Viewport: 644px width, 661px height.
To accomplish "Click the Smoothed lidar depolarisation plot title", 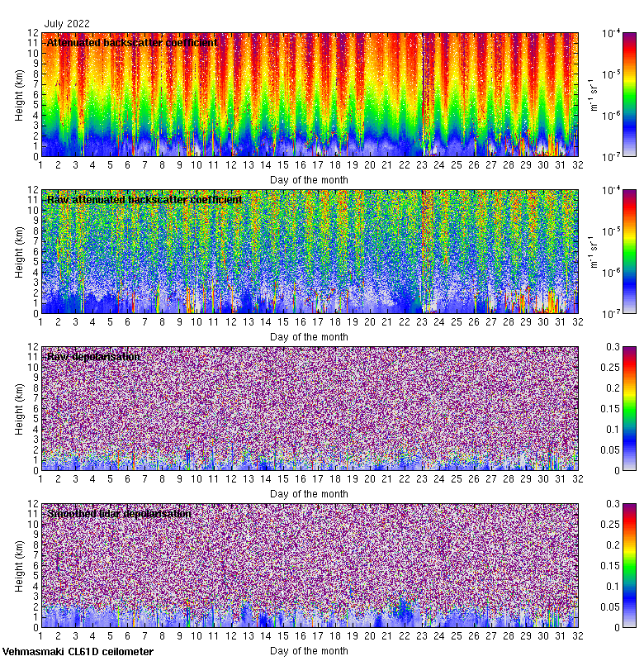I will click(119, 513).
